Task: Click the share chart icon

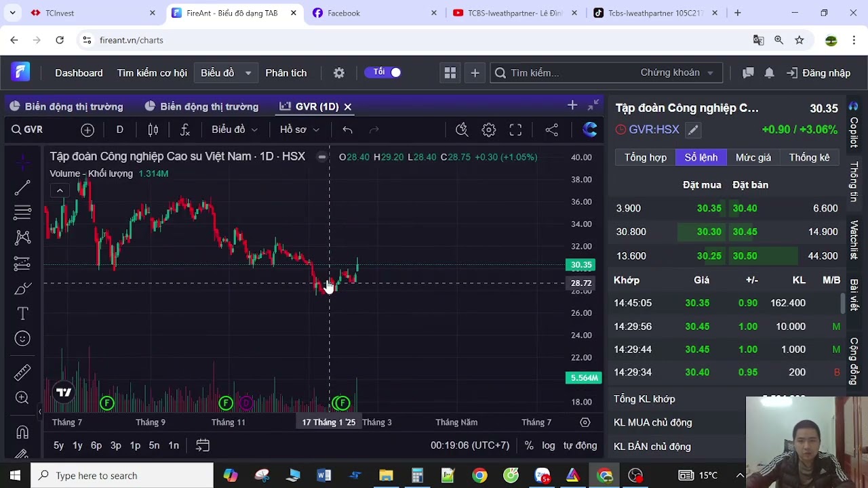Action: click(x=552, y=129)
